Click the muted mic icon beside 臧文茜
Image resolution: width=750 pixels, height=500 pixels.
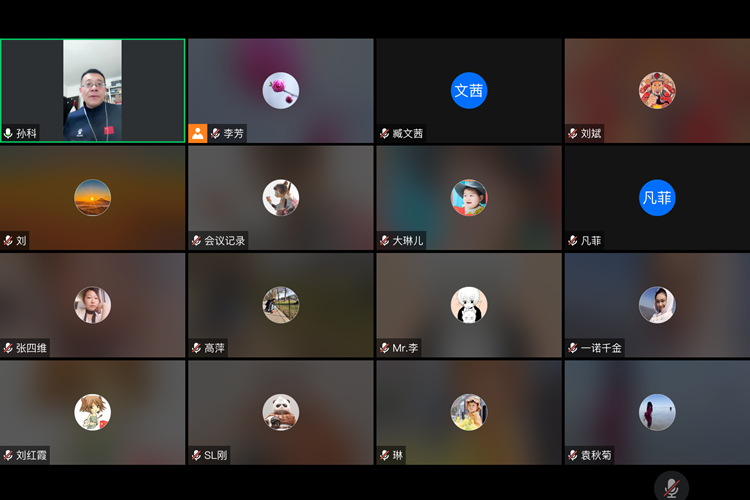point(385,133)
